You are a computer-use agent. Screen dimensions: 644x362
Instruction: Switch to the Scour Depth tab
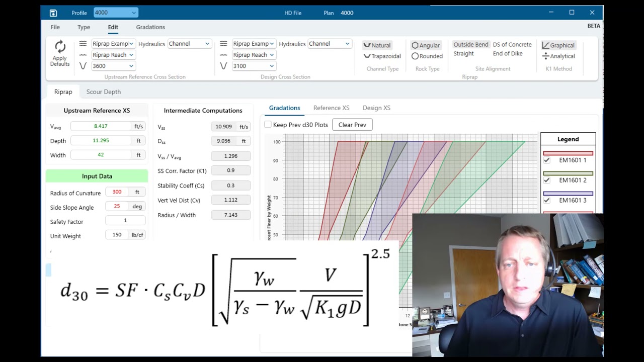click(x=103, y=92)
